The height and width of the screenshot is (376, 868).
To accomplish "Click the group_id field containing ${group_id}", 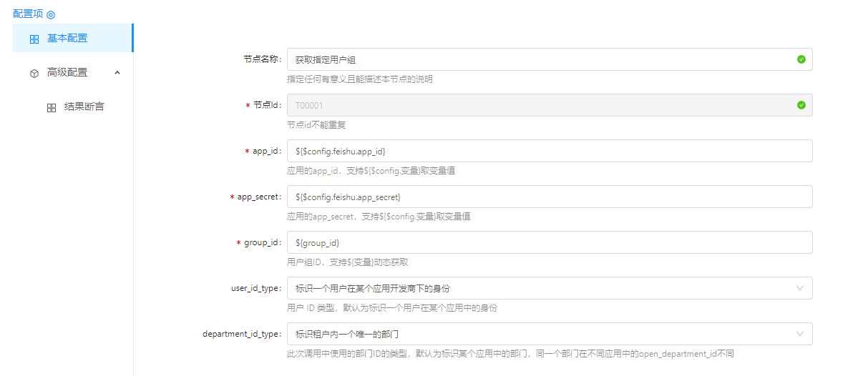I will tap(549, 242).
